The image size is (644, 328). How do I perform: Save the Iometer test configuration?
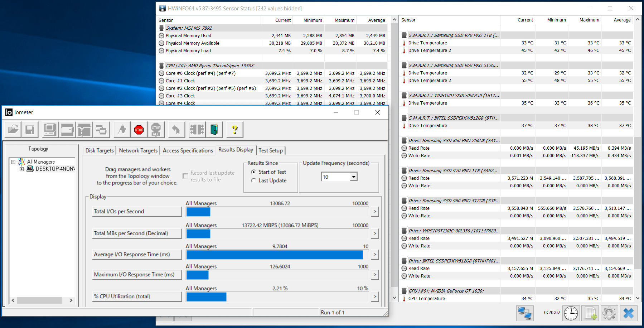tap(30, 130)
